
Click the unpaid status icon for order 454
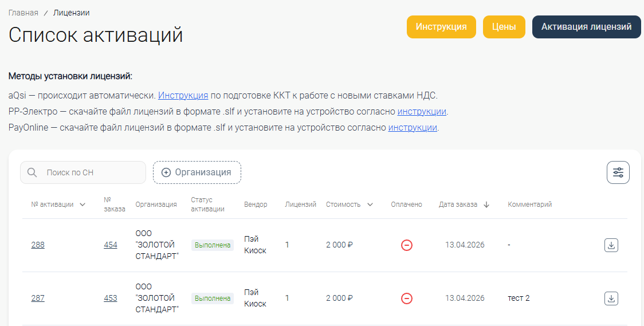click(407, 245)
